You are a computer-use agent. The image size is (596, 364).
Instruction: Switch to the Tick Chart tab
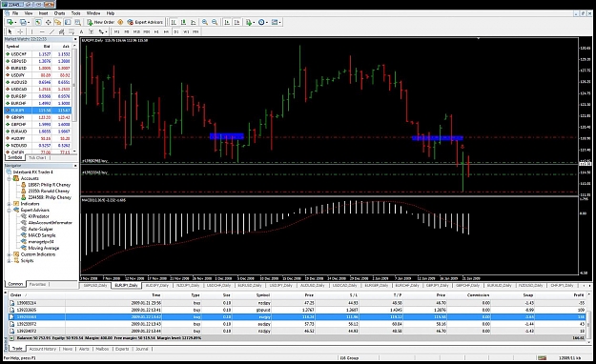click(x=37, y=157)
